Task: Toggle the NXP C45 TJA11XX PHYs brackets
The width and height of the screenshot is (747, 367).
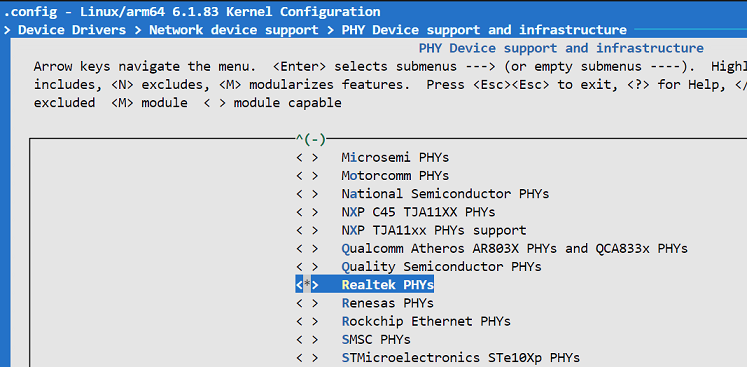Action: 307,212
